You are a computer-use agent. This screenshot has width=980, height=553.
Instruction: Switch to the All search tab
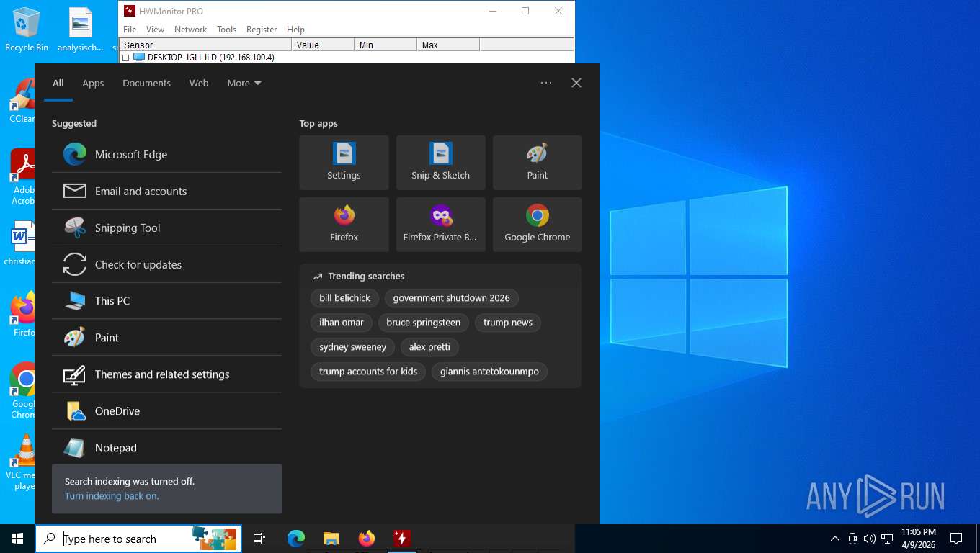pos(58,83)
